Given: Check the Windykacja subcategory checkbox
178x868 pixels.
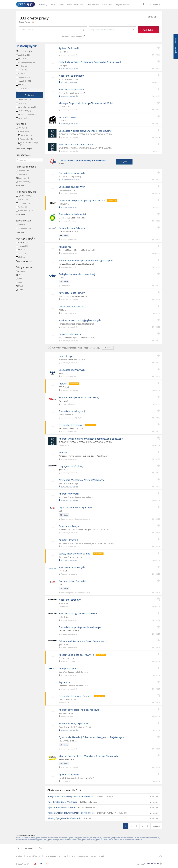Looking at the screenshot, I should 19,139.
